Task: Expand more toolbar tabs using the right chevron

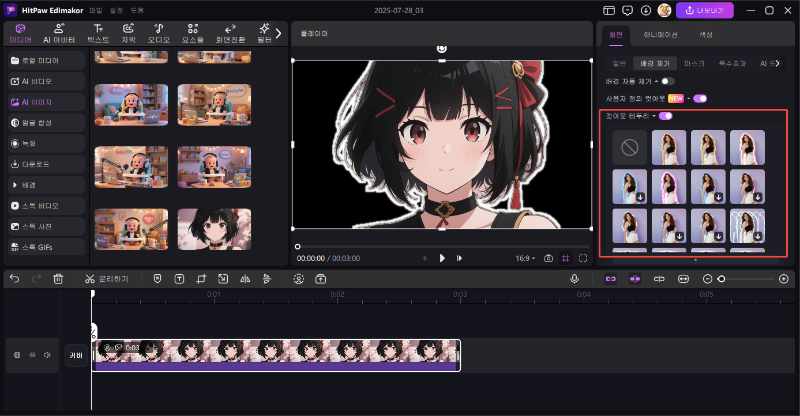Action: [278, 34]
